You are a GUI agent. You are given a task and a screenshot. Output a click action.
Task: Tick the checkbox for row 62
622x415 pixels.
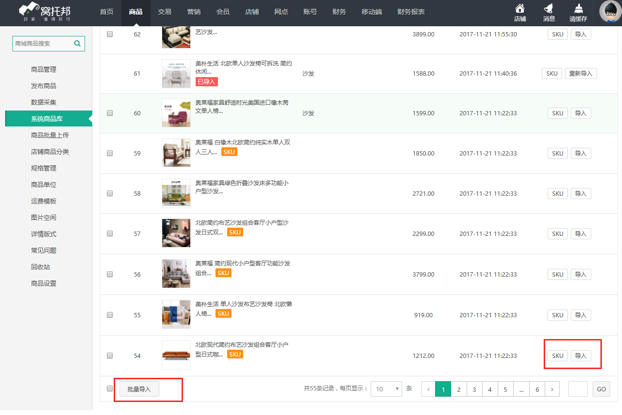click(x=110, y=34)
